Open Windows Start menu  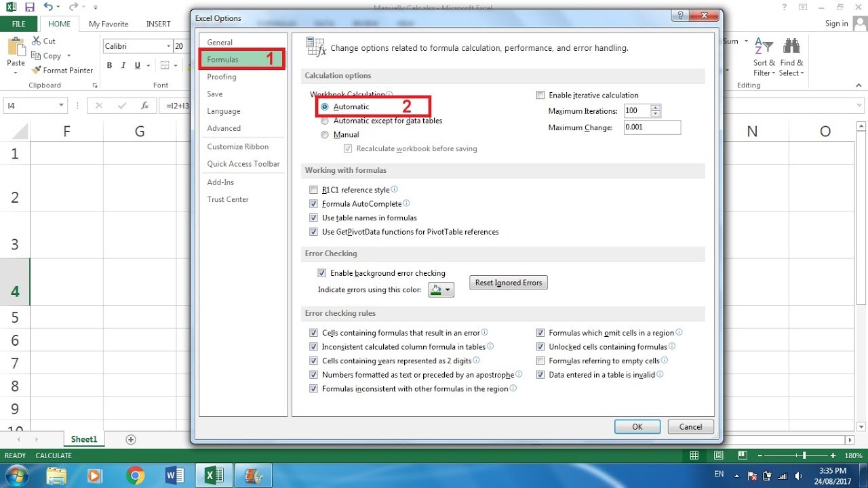[x=16, y=474]
